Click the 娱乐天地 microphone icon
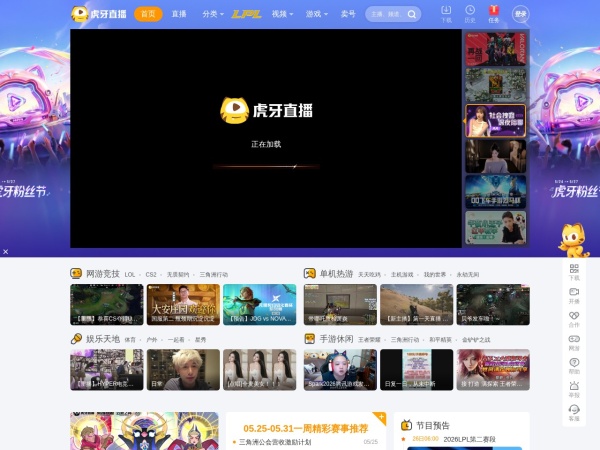 pyautogui.click(x=76, y=339)
